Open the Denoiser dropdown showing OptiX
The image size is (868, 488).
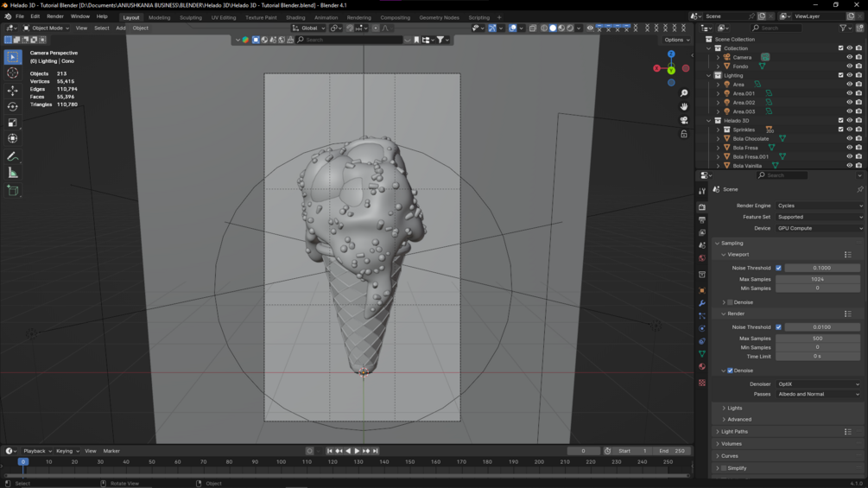point(818,384)
